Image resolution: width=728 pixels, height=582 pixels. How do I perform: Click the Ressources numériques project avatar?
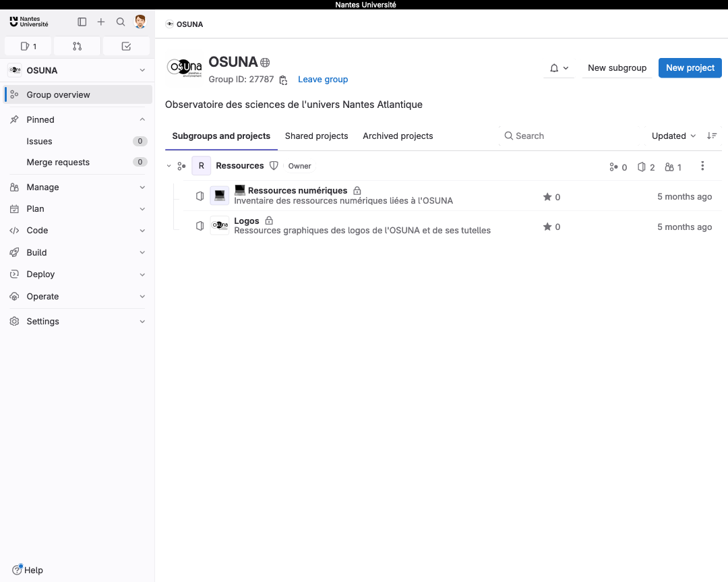pos(220,196)
